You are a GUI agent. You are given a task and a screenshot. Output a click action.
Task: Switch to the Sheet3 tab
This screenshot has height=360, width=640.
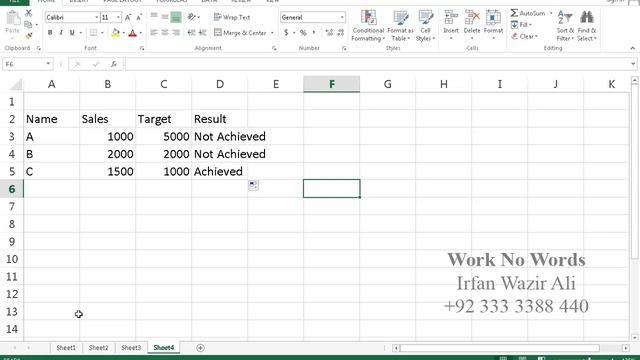pyautogui.click(x=131, y=348)
